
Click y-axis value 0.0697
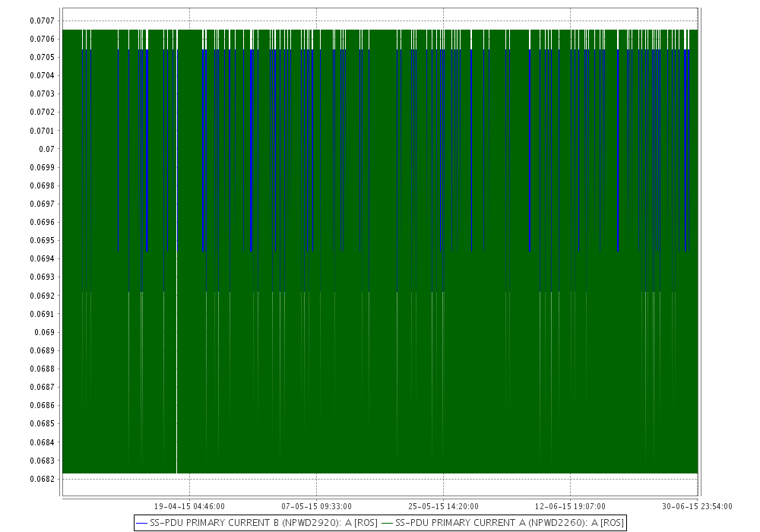pyautogui.click(x=42, y=204)
